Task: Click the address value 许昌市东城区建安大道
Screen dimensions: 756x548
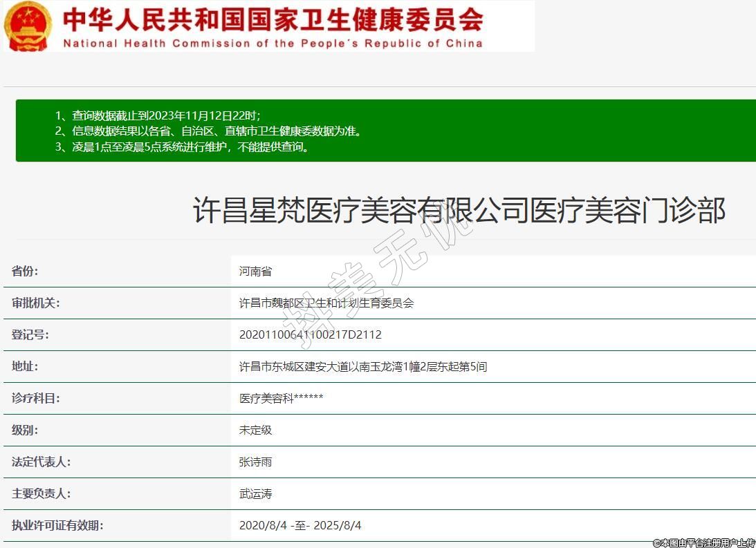Action: (x=362, y=366)
